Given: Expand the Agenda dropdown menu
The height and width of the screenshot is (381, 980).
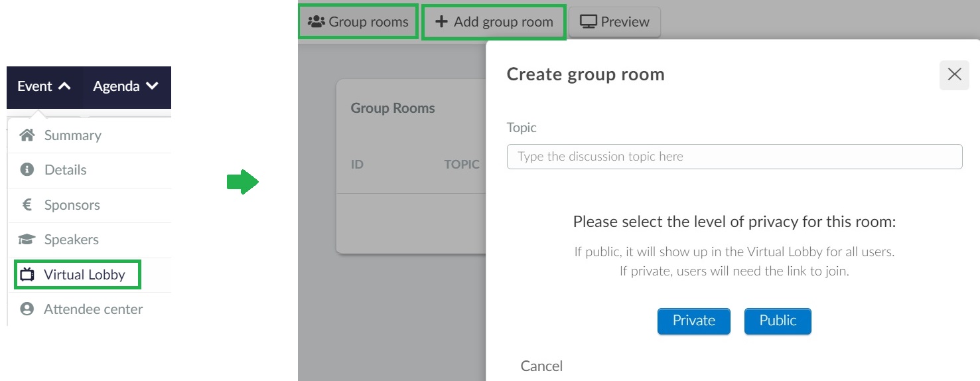Looking at the screenshot, I should pyautogui.click(x=126, y=86).
